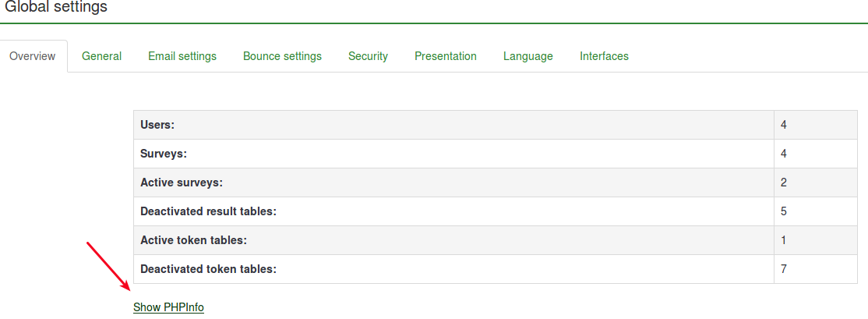Click the Active surveys count value 2

coord(784,183)
